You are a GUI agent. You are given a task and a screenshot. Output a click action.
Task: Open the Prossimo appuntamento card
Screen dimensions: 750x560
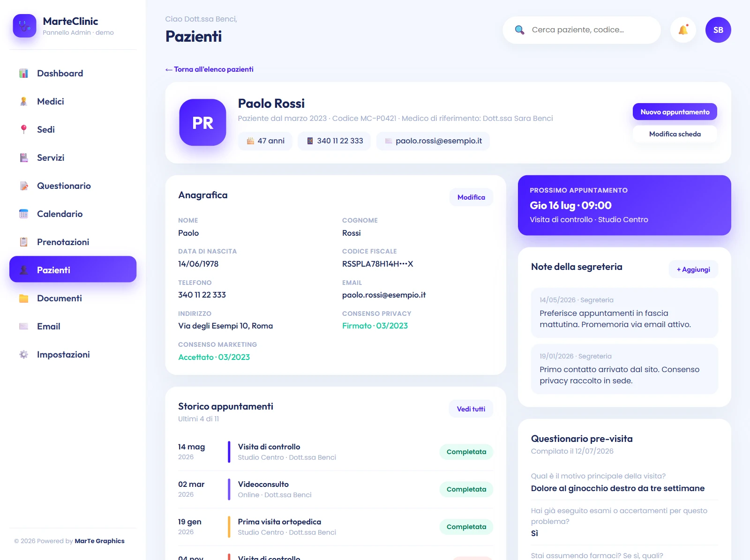click(624, 205)
